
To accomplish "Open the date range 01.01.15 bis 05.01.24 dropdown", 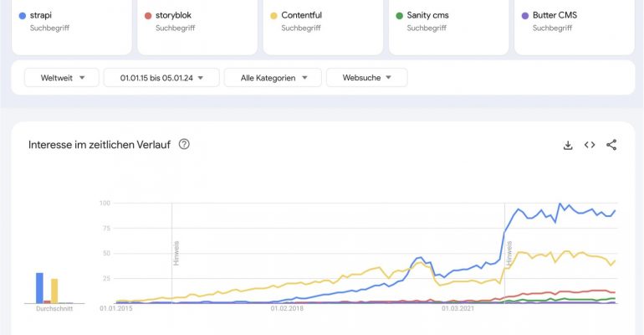I will (161, 78).
